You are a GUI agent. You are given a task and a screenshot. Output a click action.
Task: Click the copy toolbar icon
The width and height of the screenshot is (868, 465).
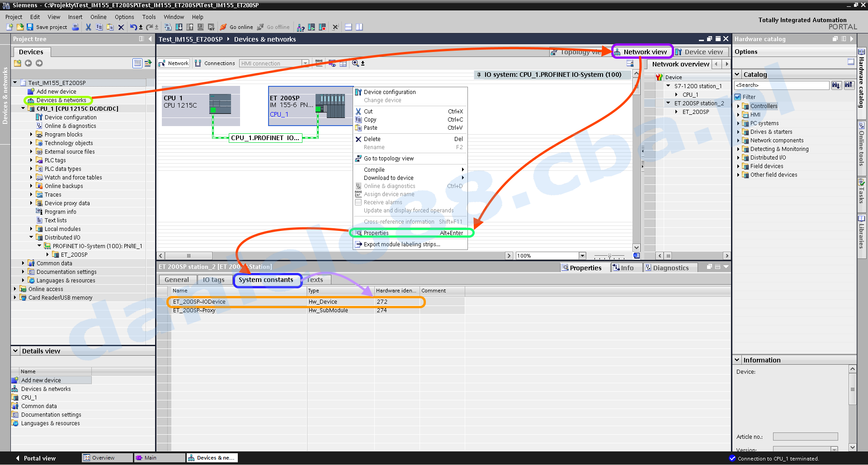pos(99,27)
